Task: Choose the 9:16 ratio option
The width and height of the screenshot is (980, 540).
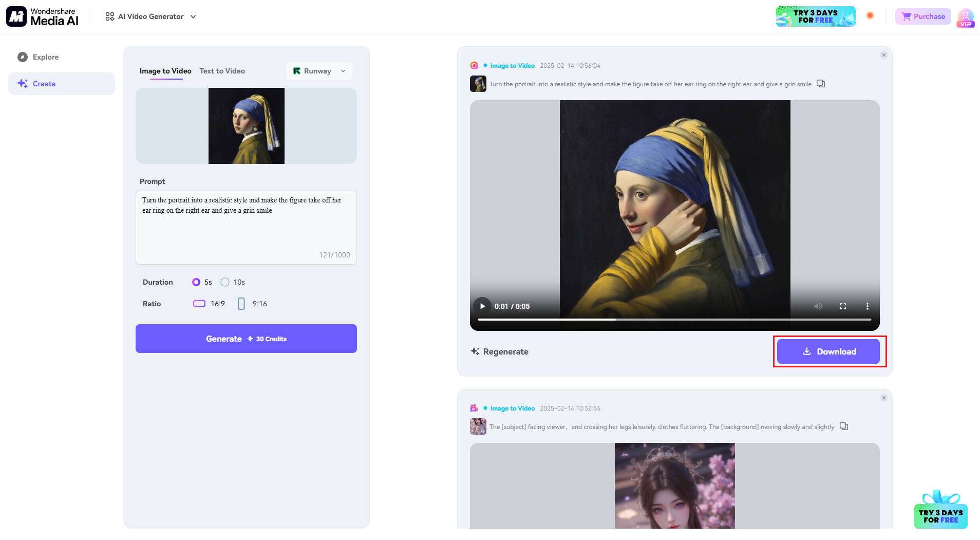Action: point(252,304)
